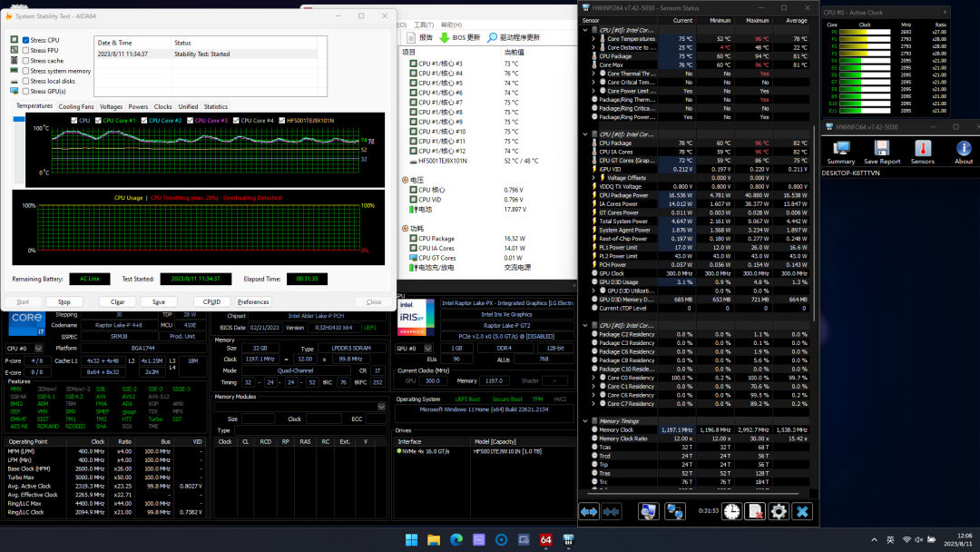Click the blue X to close sensors
Viewport: 980px width, 552px height.
click(802, 512)
